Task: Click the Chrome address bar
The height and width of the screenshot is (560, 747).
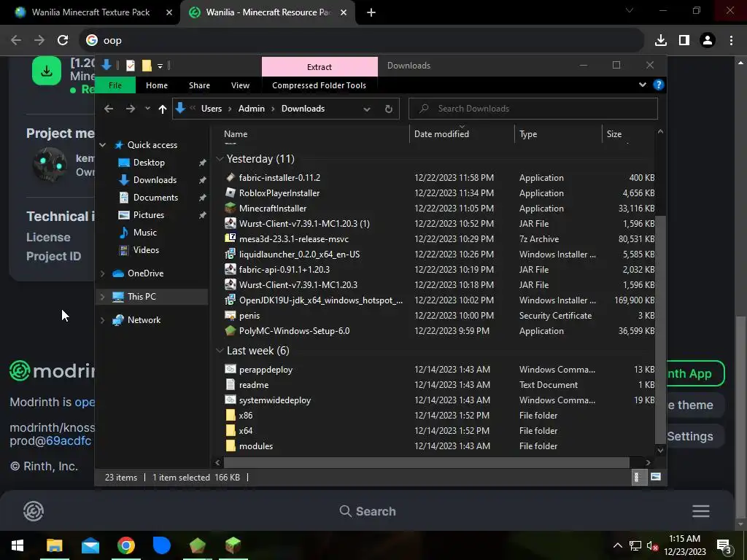Action: [x=362, y=41]
